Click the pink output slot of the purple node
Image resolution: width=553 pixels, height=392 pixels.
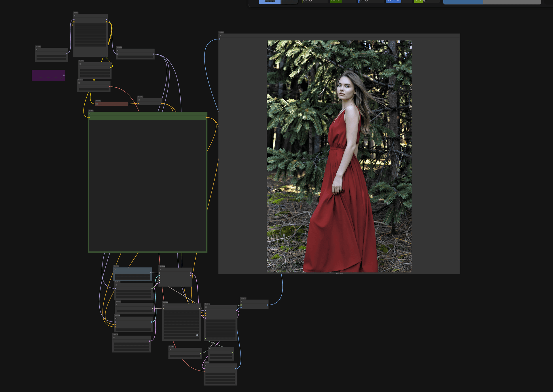click(64, 75)
